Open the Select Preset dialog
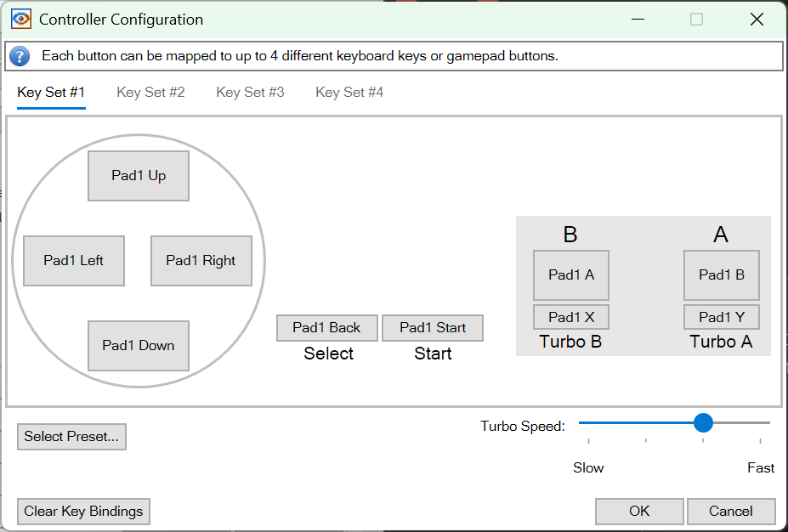Image resolution: width=788 pixels, height=532 pixels. 71,436
